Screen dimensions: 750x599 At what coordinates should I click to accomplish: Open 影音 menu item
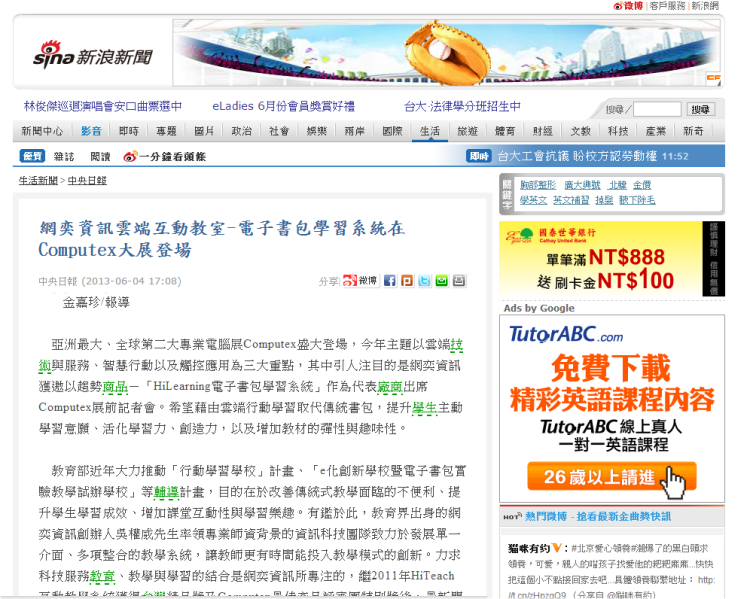(x=91, y=131)
